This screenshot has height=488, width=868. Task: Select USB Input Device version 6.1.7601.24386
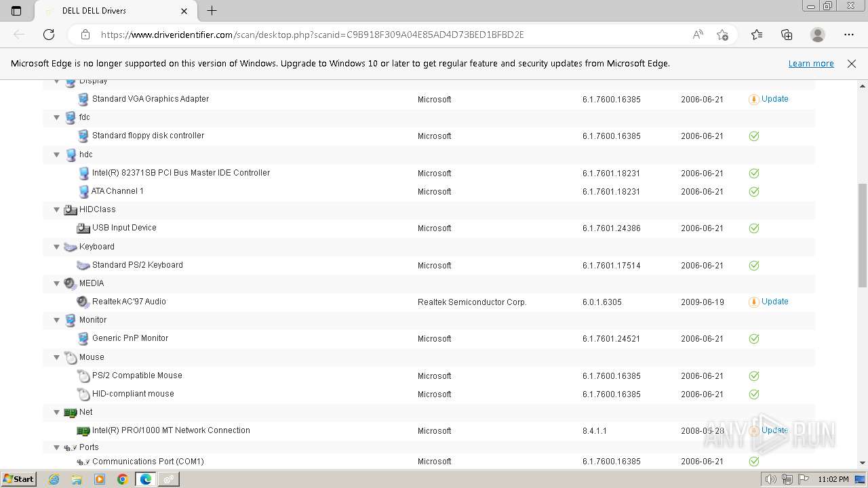tap(611, 228)
